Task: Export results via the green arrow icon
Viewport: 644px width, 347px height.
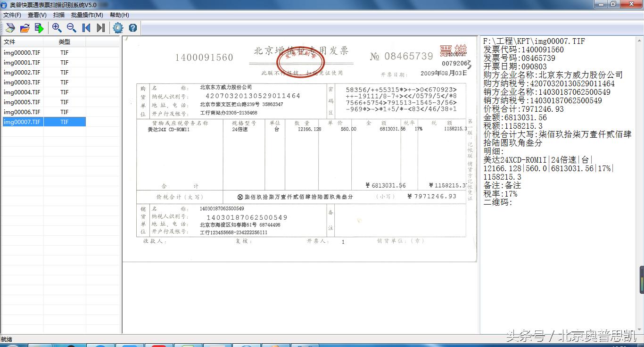Action: [x=40, y=28]
